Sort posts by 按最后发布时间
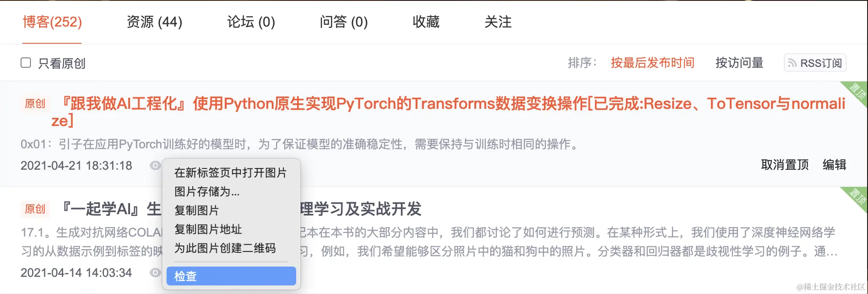Viewport: 868px width, 294px height. point(653,63)
